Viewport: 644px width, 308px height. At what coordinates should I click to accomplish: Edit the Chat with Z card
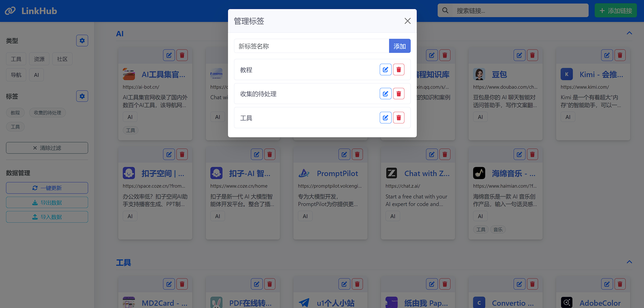(x=432, y=154)
